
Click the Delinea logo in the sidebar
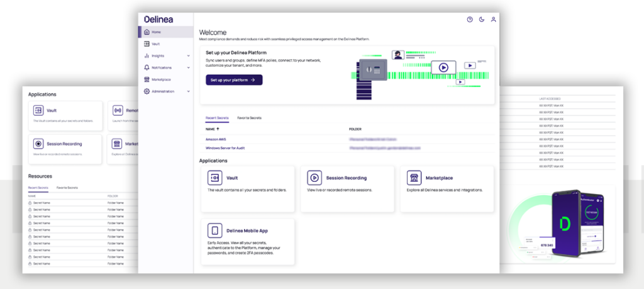point(158,20)
